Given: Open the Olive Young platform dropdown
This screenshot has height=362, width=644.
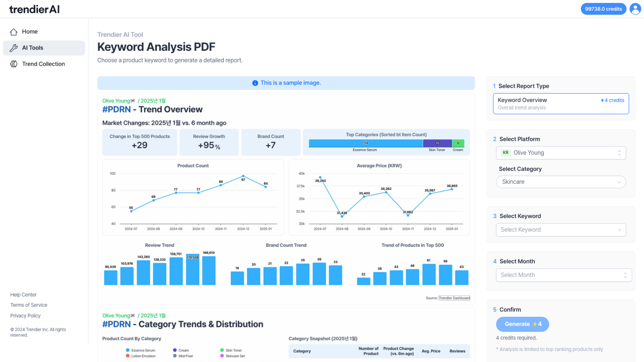Looking at the screenshot, I should click(x=561, y=153).
